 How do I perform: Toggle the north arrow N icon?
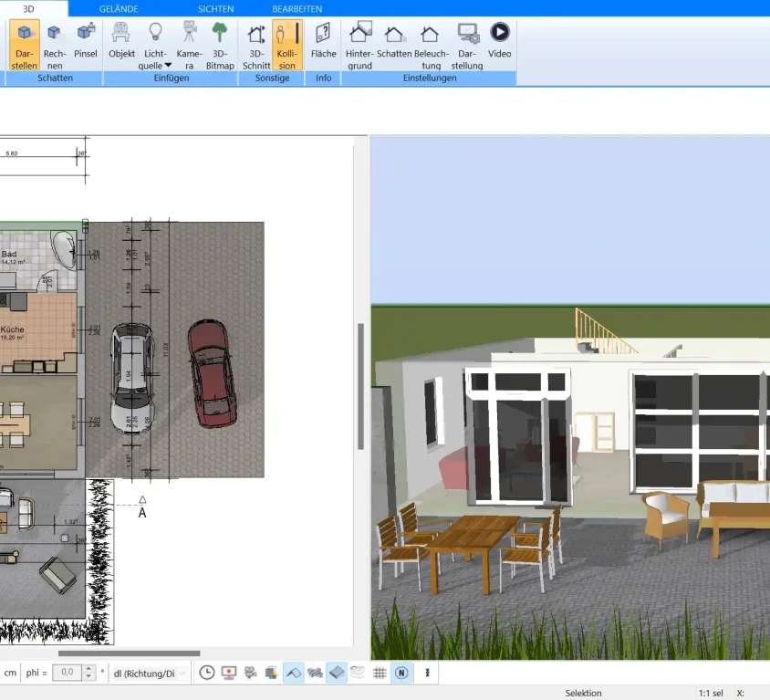(401, 673)
